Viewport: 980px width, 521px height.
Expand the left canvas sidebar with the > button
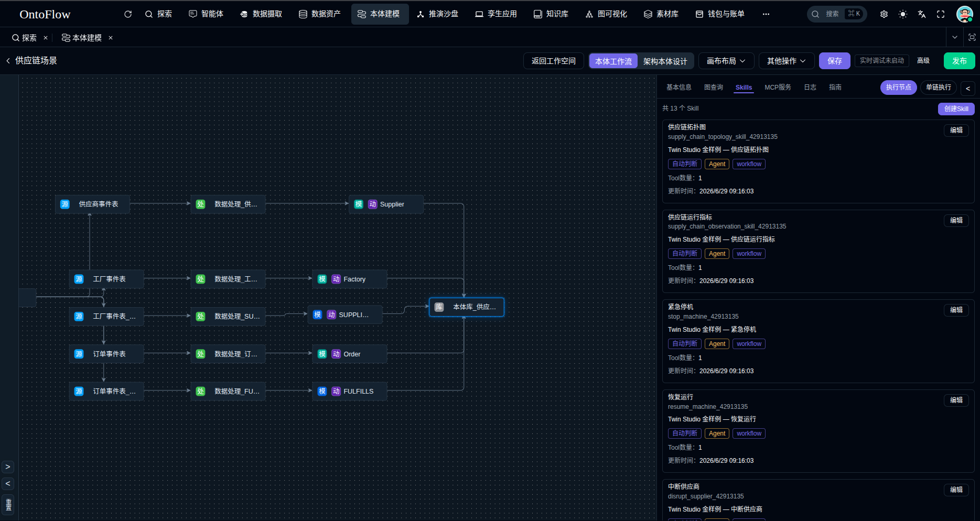point(8,467)
